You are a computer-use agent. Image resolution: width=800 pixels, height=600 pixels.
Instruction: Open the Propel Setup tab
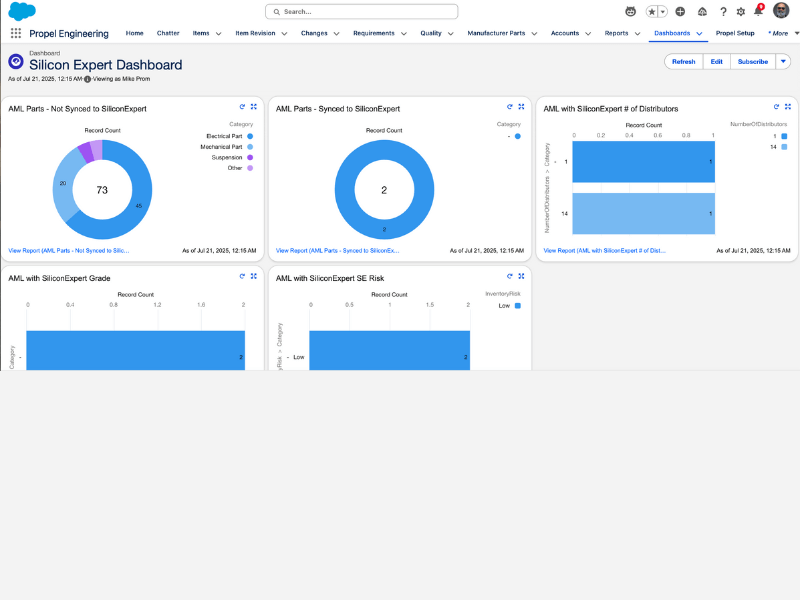[735, 33]
